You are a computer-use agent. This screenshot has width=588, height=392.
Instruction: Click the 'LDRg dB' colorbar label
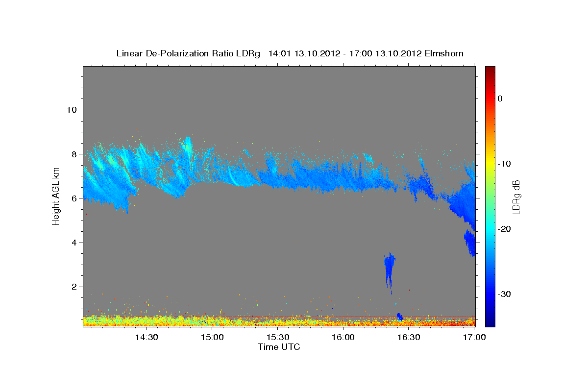click(515, 196)
